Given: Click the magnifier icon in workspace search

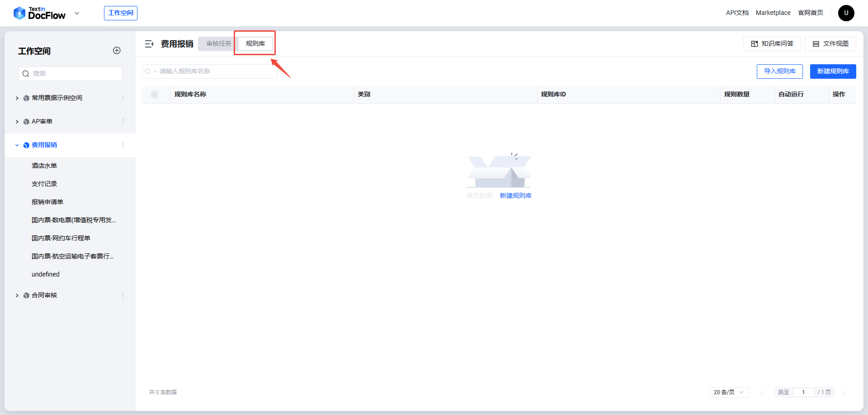Looking at the screenshot, I should coord(26,74).
